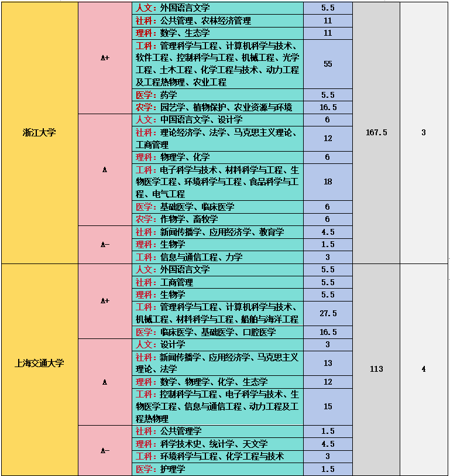Click Zhejiang University's A+ grade cell

tap(105, 58)
